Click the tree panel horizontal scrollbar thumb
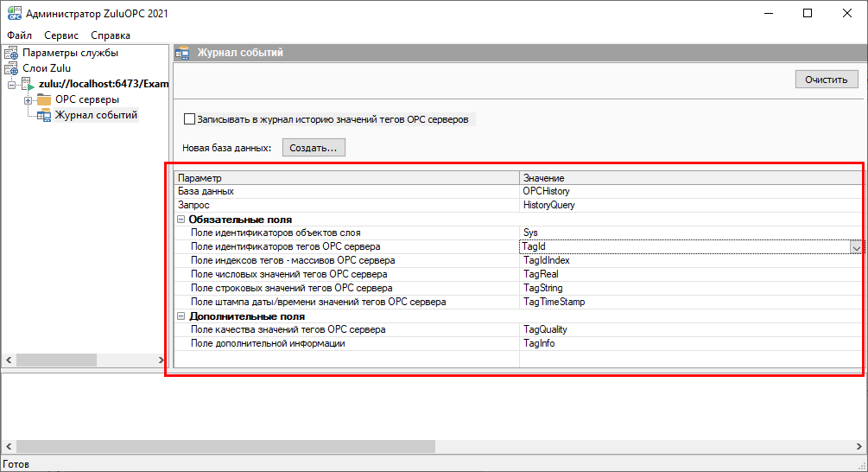Viewport: 868px width, 472px height. [35, 360]
